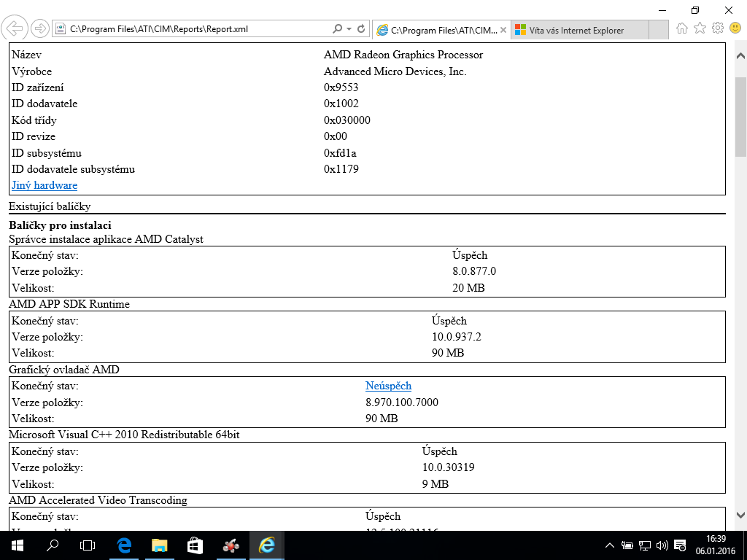
Task: Click the Microsoft Visual C++ 2010 Redistributable heading
Action: click(124, 435)
